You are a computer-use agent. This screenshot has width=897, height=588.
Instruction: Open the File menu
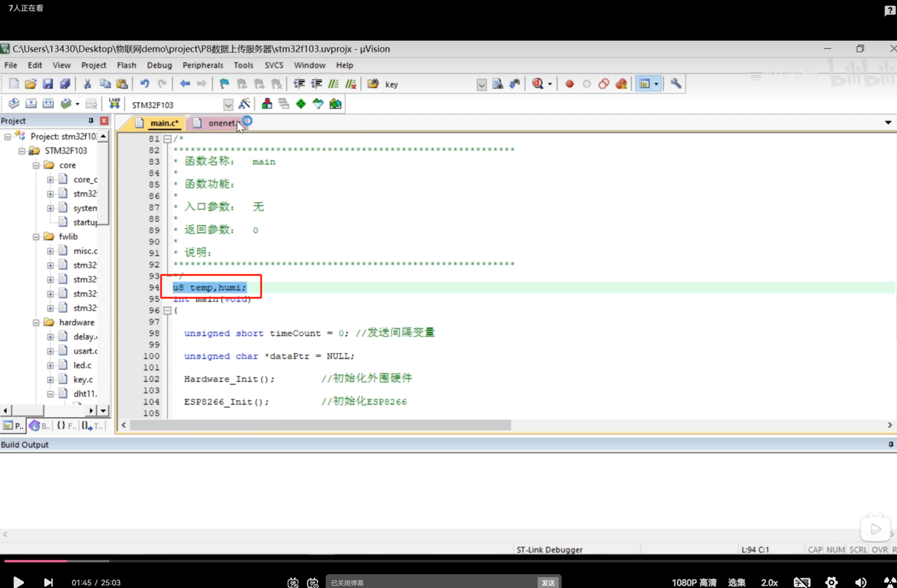click(11, 65)
